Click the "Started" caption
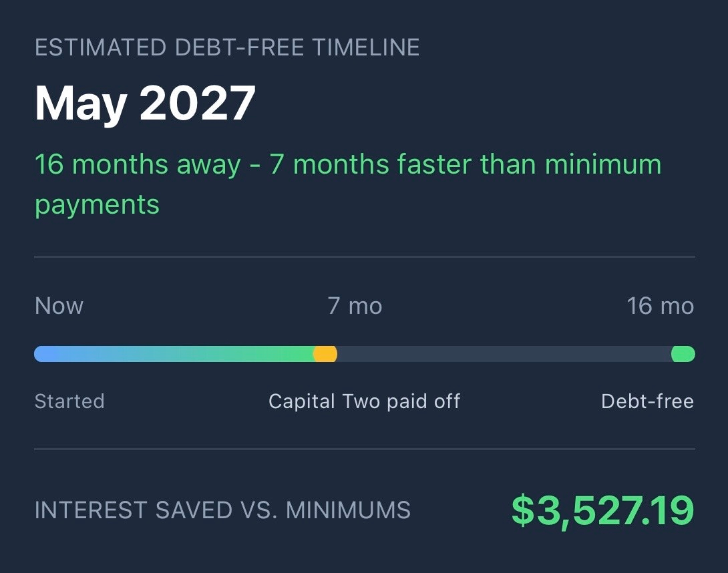 click(69, 401)
